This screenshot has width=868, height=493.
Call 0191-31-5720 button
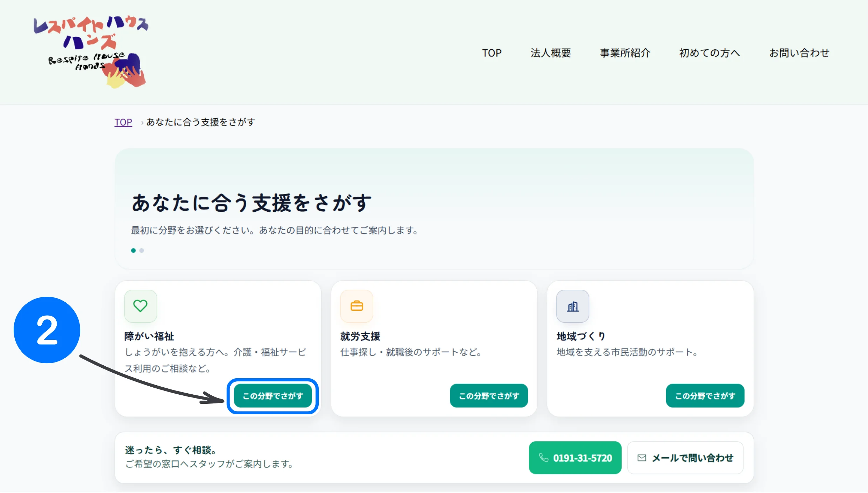pos(575,458)
